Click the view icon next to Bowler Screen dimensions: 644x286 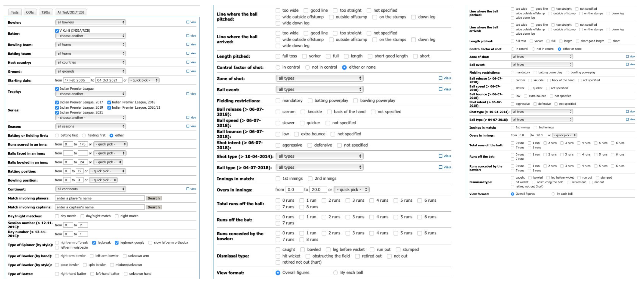[191, 22]
